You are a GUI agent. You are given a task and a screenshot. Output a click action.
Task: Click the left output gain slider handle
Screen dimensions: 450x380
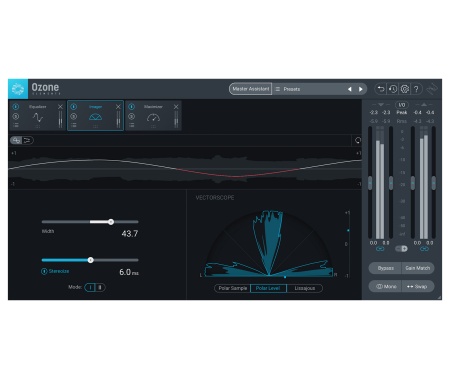coord(413,183)
